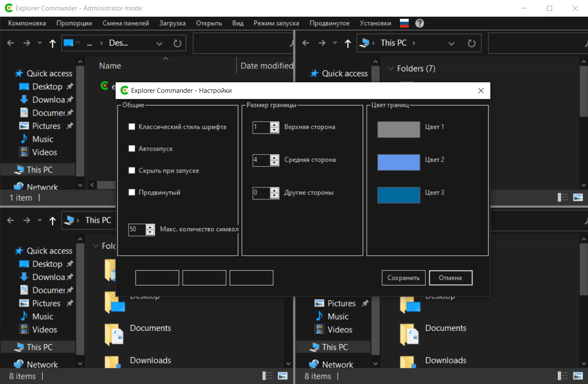Select Videos in the bottom-left pane sidebar
The width and height of the screenshot is (588, 384).
(x=44, y=330)
